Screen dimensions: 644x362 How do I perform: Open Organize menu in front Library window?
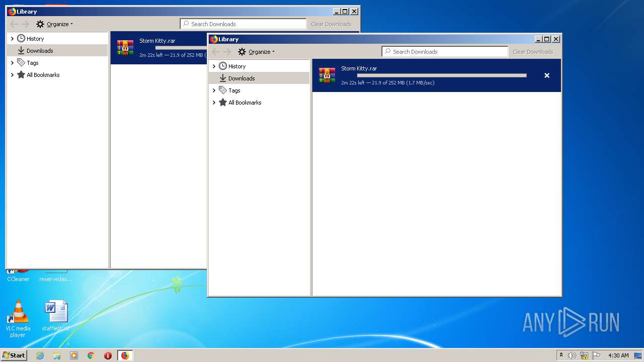click(257, 52)
